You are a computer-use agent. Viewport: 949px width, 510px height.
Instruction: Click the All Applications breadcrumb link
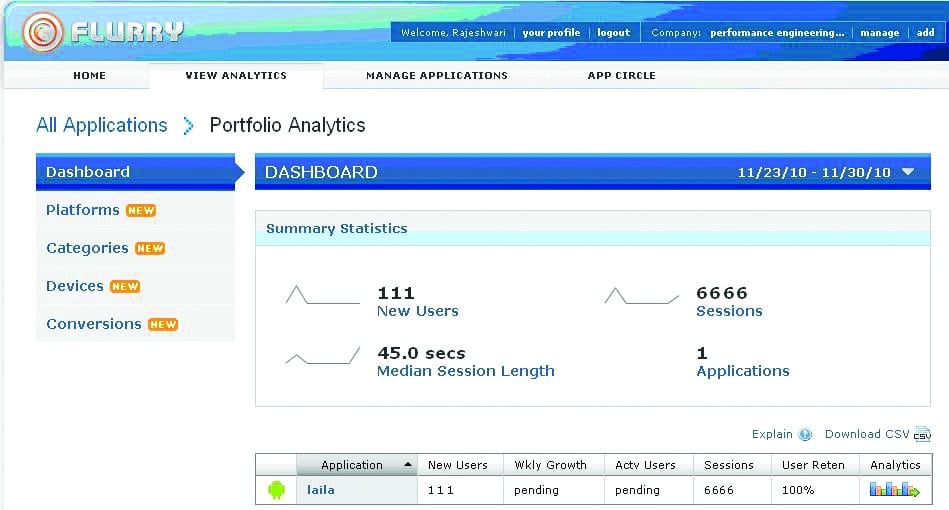pyautogui.click(x=102, y=125)
